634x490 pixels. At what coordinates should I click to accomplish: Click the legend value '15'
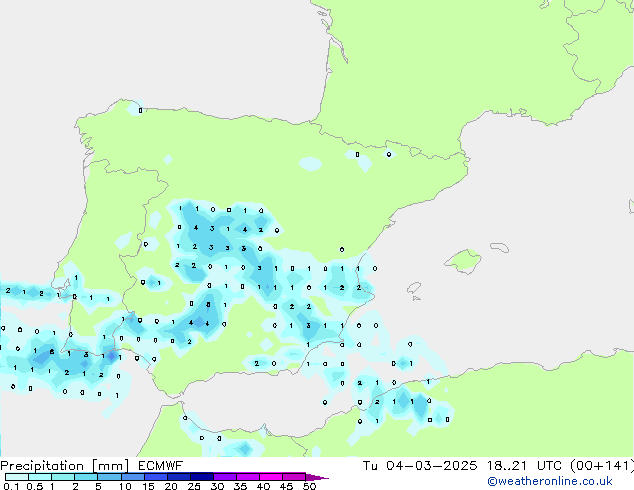point(148,486)
